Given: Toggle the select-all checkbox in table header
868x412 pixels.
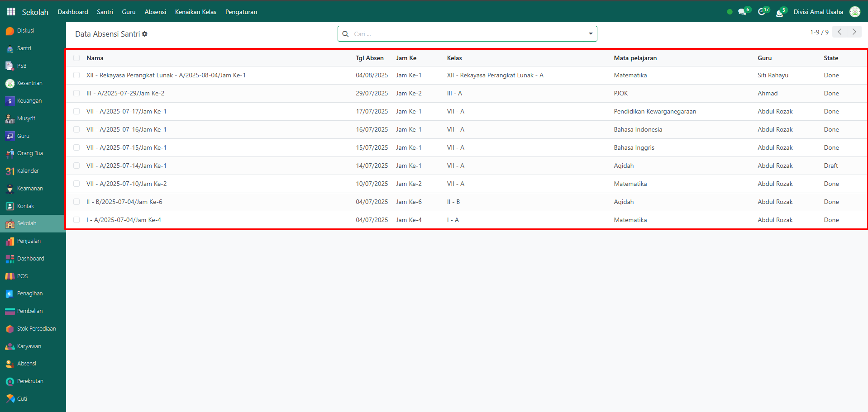Looking at the screenshot, I should coord(76,58).
